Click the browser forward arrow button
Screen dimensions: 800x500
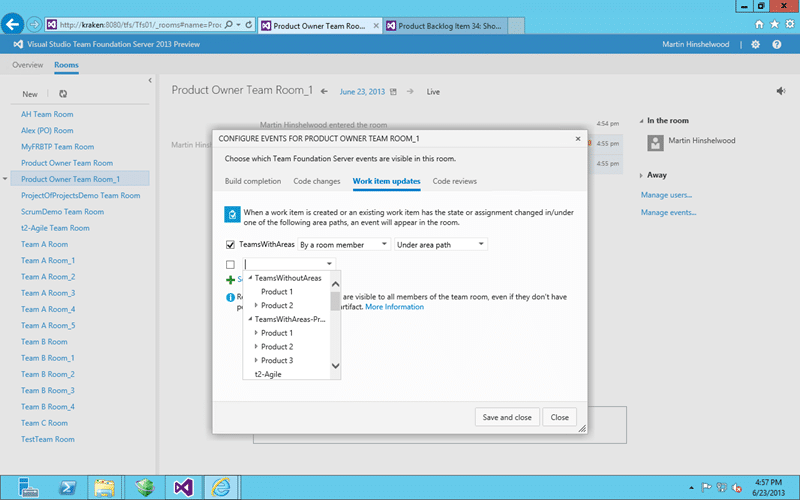(x=34, y=24)
